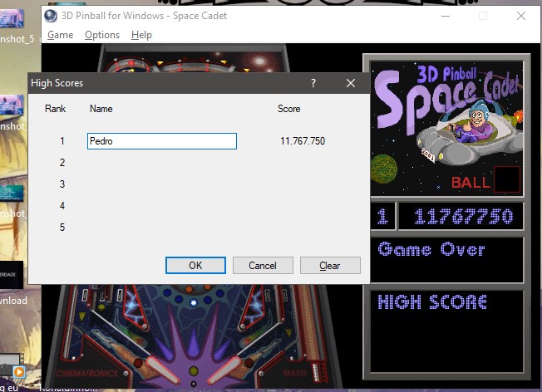The image size is (542, 392).
Task: Open the Options menu
Action: [x=102, y=35]
